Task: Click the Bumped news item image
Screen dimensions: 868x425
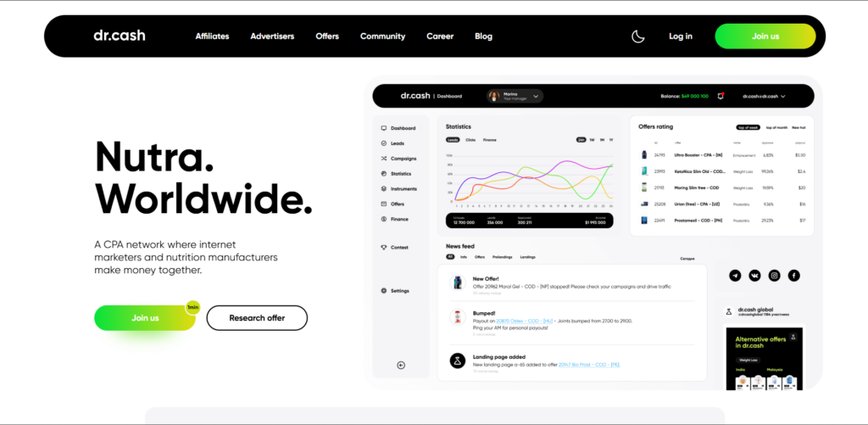Action: tap(457, 317)
